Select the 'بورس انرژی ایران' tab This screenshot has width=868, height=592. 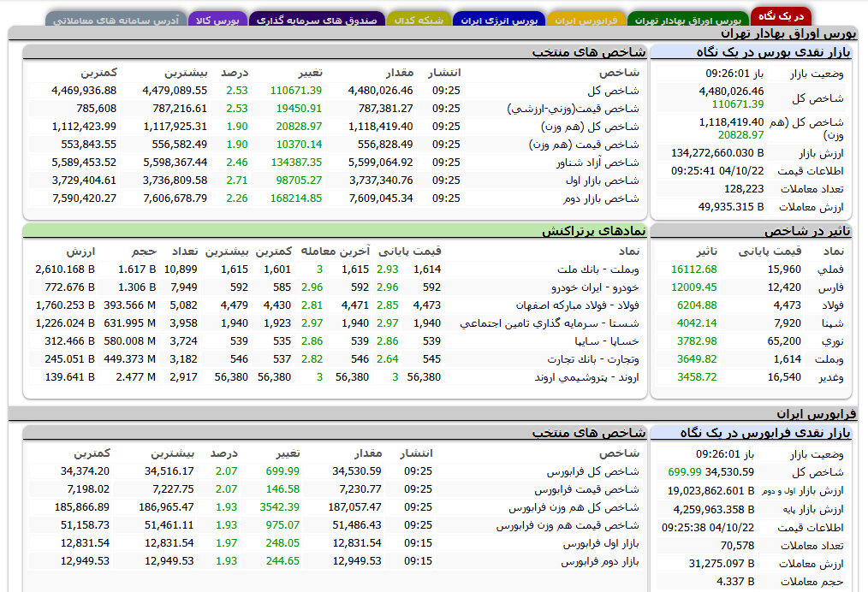coord(499,19)
